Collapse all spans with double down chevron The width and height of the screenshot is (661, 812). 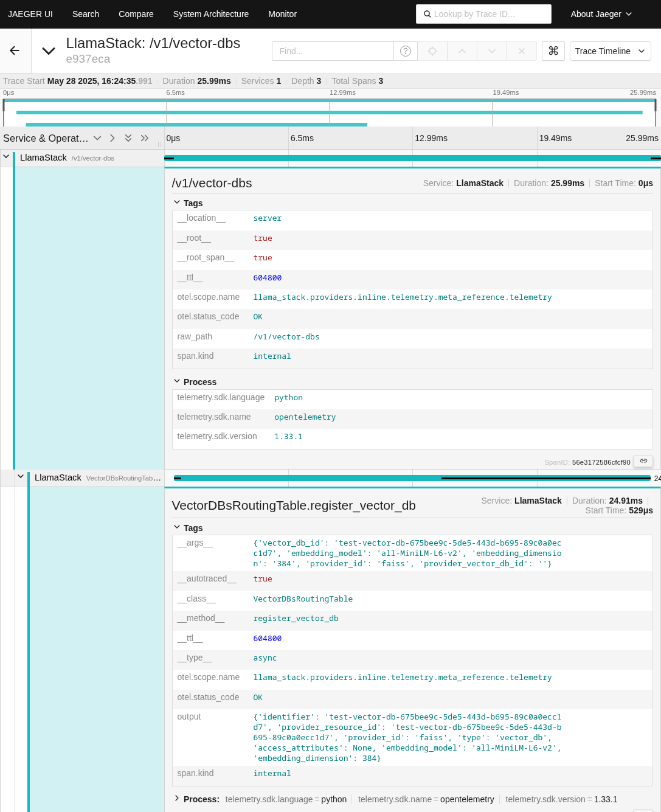click(128, 138)
